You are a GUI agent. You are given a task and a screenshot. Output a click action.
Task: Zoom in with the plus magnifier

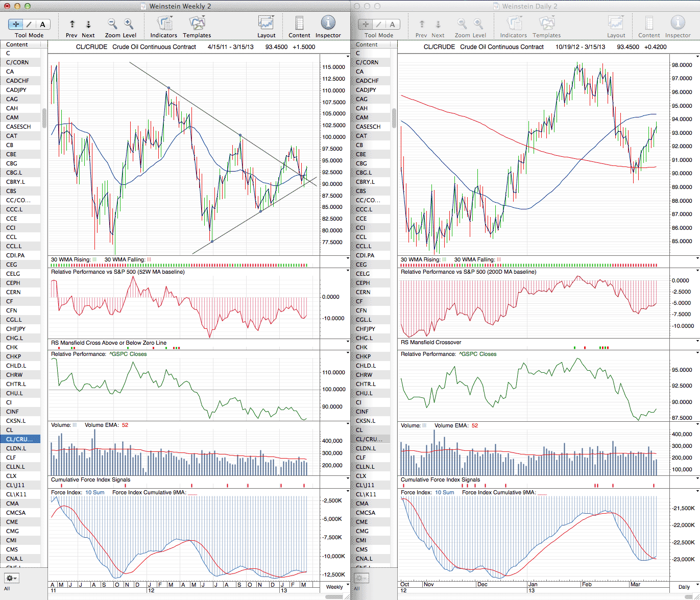coord(129,24)
